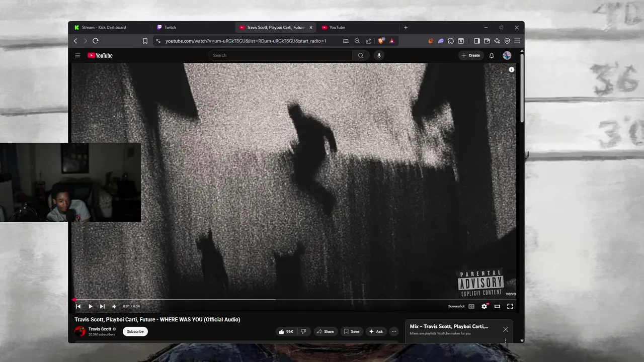Open Leo AI sparkle icon
Image resolution: width=644 pixels, height=362 pixels.
(x=497, y=41)
